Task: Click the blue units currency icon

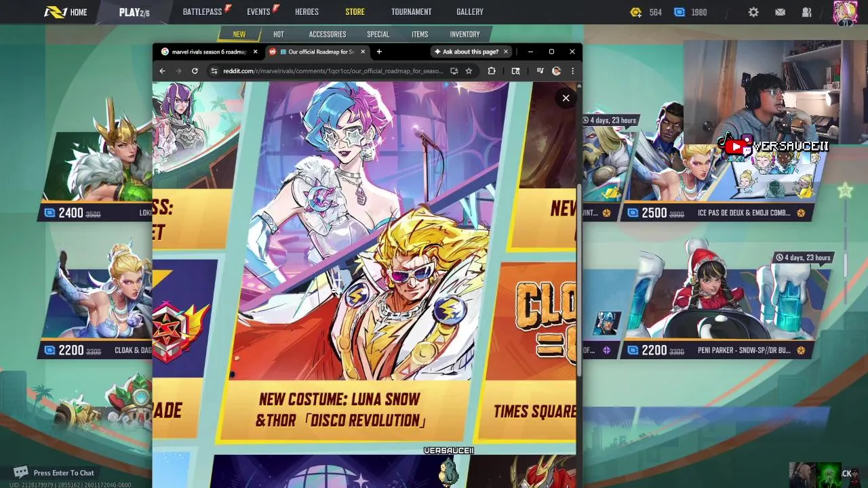Action: [679, 12]
